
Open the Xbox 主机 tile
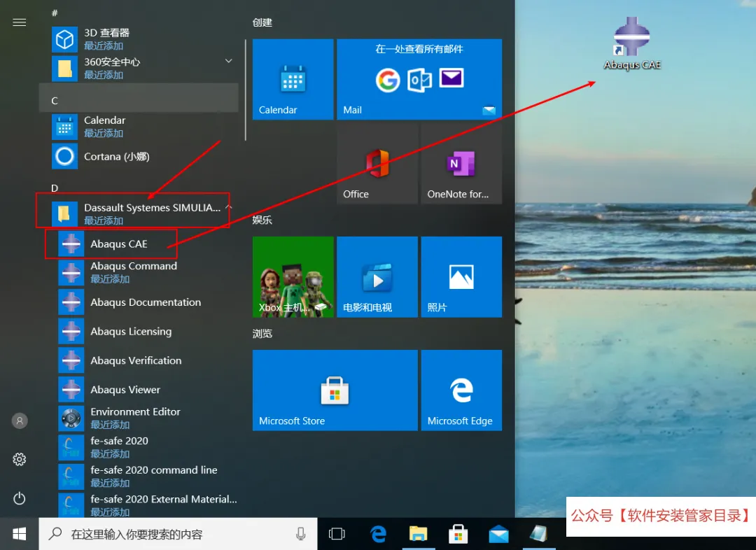(293, 276)
